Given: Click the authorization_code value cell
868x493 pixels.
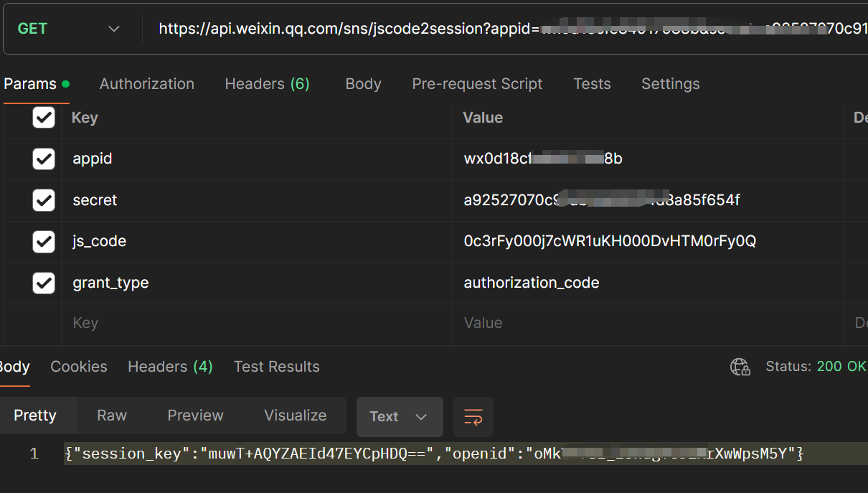Looking at the screenshot, I should [648, 283].
